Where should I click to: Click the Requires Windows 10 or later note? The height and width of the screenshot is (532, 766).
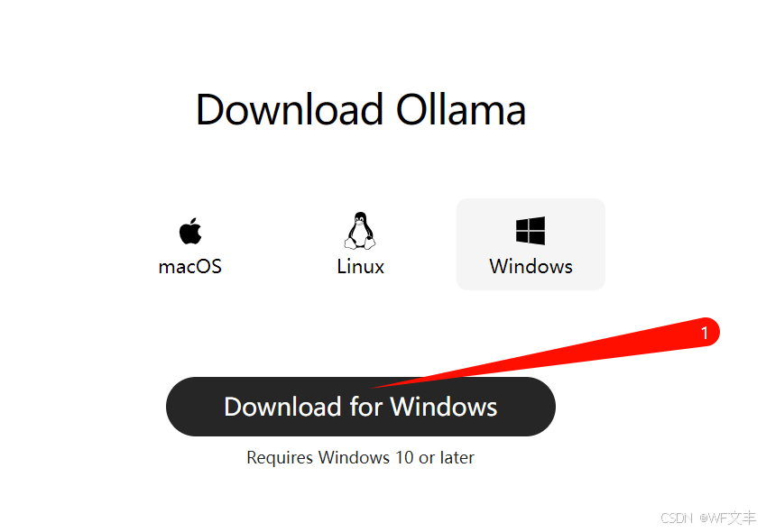tap(361, 458)
